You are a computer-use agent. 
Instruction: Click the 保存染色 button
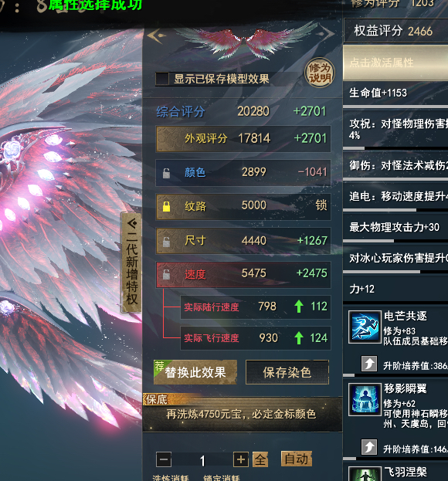287,372
